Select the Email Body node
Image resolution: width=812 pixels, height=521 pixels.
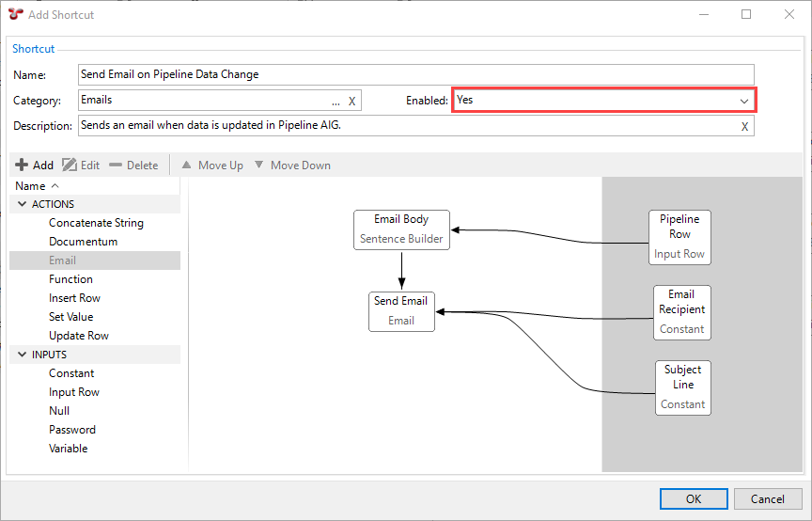[x=401, y=229]
